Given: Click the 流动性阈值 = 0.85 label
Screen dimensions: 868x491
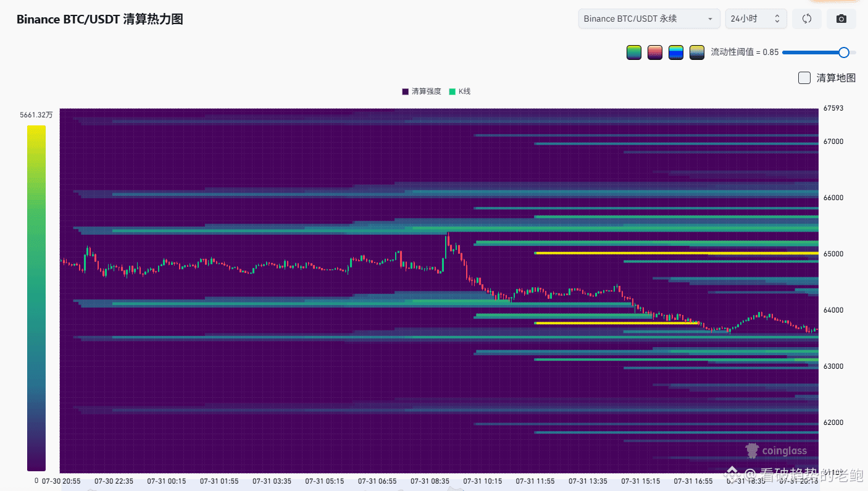Looking at the screenshot, I should 745,52.
